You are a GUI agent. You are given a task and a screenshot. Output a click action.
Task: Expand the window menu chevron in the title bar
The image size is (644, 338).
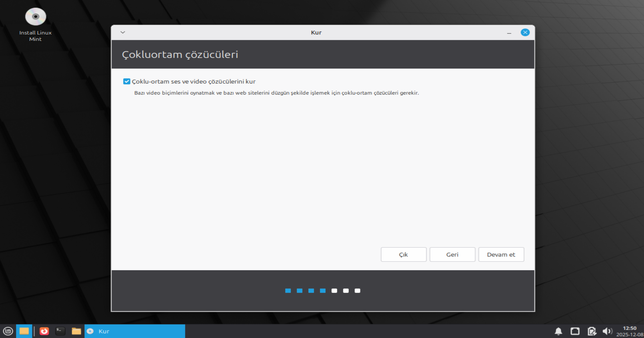coord(123,33)
